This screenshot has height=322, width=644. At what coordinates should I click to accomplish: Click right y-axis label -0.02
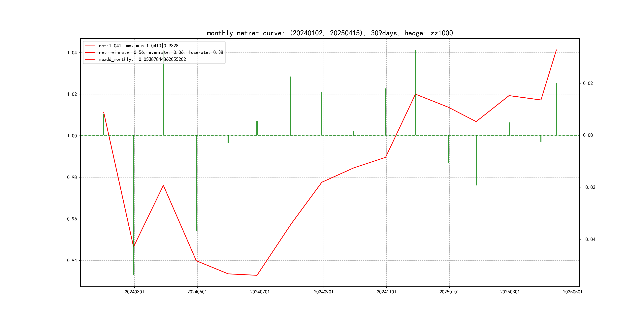(x=589, y=187)
